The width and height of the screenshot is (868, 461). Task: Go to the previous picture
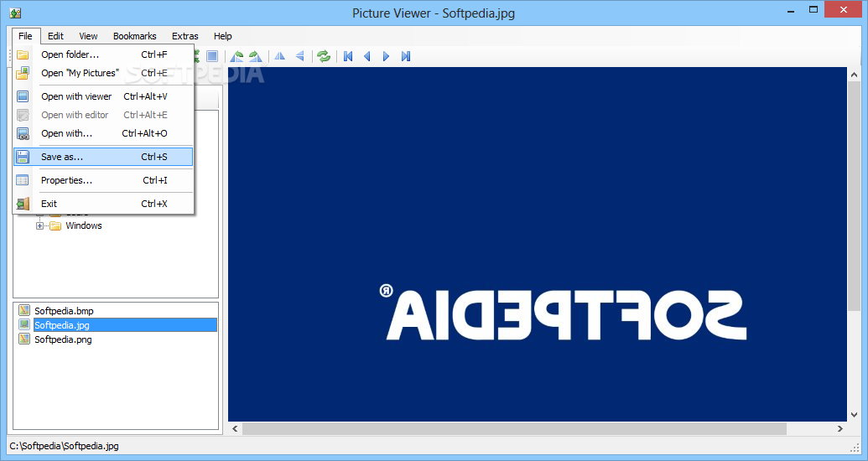click(x=367, y=56)
